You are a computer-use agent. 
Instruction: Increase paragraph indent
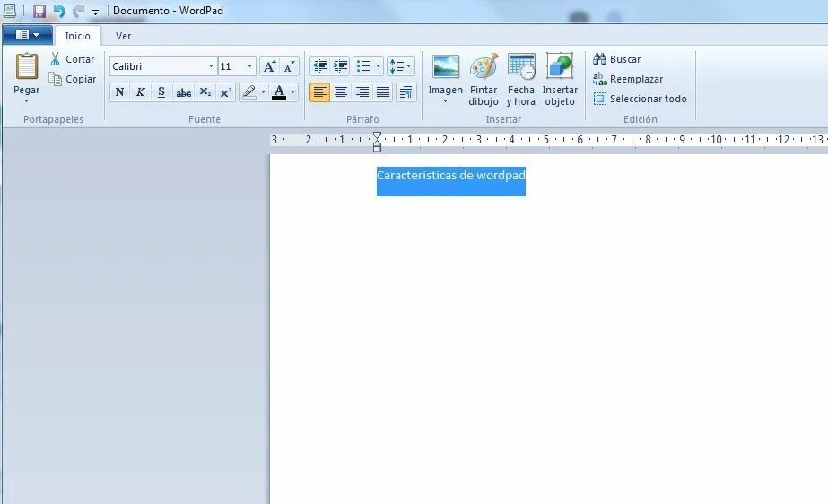point(341,66)
